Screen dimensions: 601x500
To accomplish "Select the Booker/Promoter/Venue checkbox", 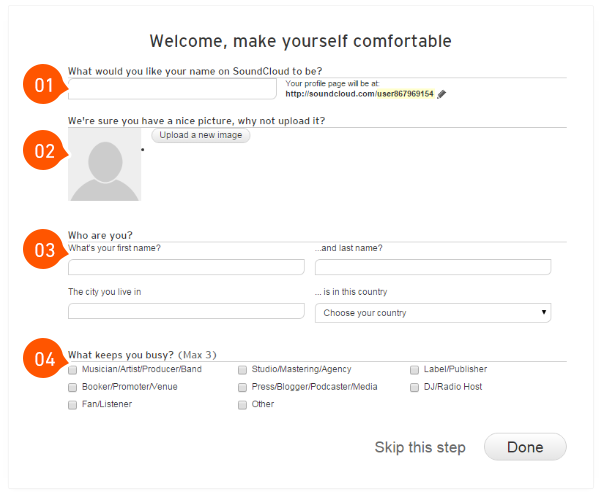I will click(x=72, y=387).
